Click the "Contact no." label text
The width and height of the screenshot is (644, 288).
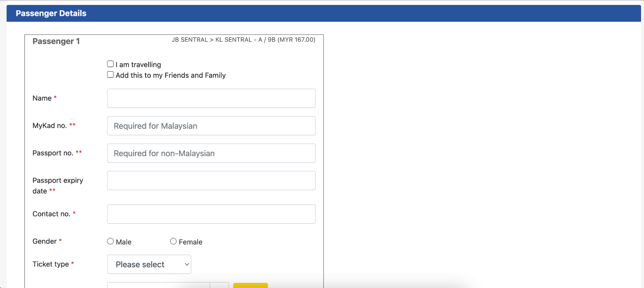coord(51,214)
